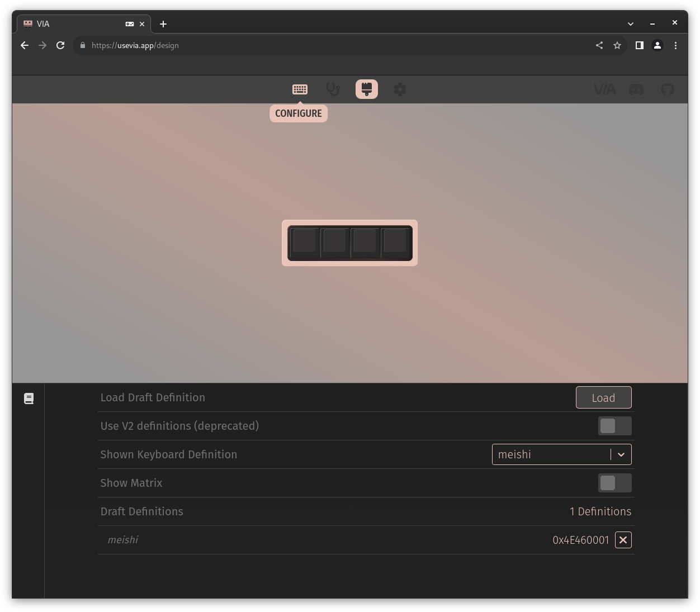Open the Key Tester stethoscope icon
Screen dimensions: 700x612
point(333,89)
